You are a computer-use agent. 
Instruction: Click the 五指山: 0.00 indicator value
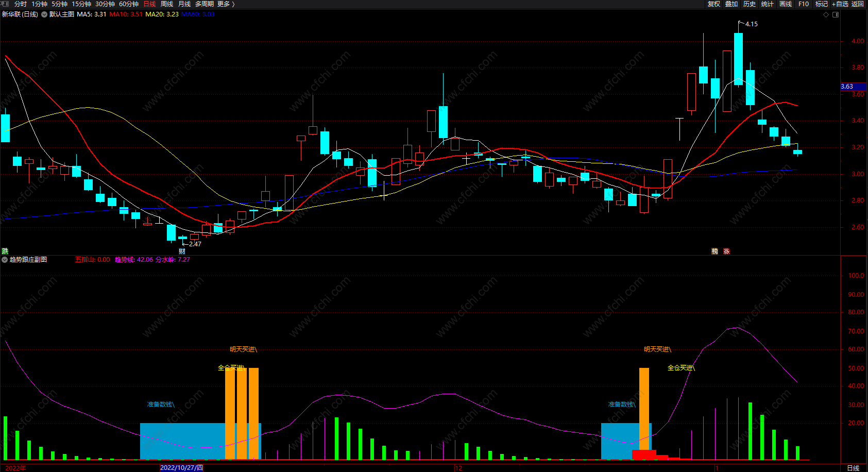click(x=93, y=260)
